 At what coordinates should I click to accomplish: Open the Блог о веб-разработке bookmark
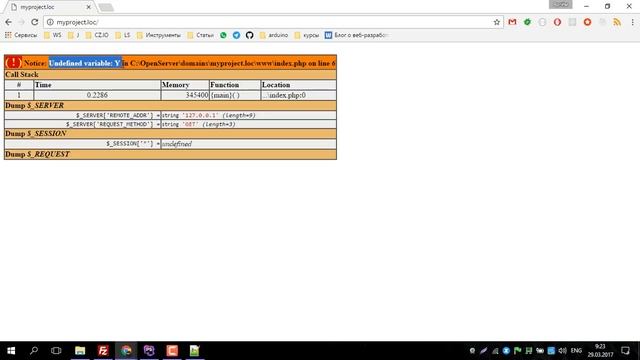click(x=356, y=35)
